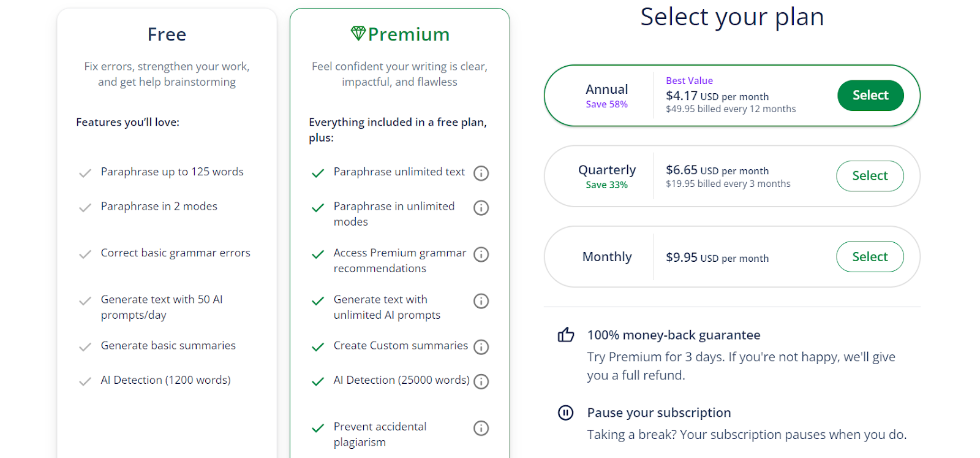This screenshot has height=458, width=980.
Task: Click the green checkmark for Paraphrase unlimited text
Action: click(318, 174)
